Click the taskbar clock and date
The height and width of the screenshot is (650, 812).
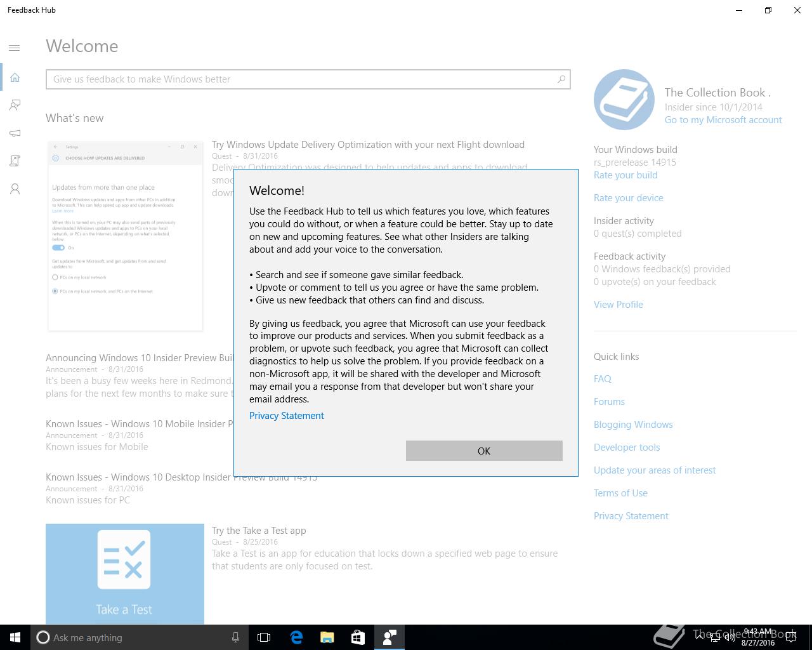pos(757,637)
